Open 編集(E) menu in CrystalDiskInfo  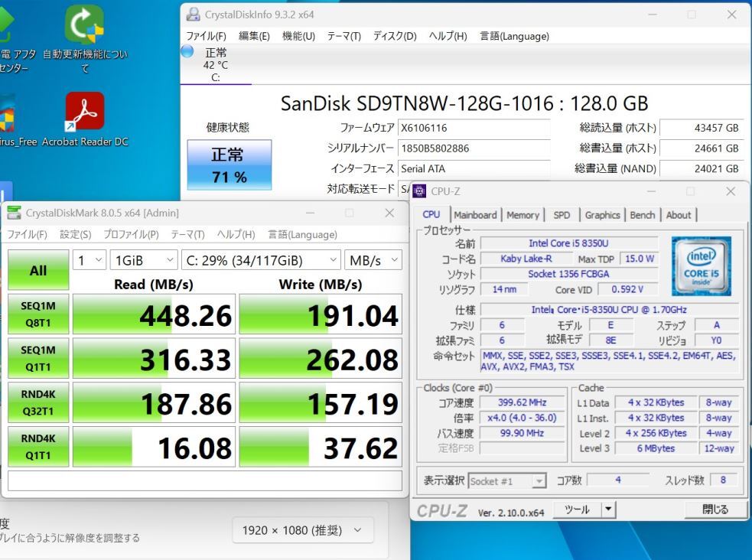coord(254,37)
